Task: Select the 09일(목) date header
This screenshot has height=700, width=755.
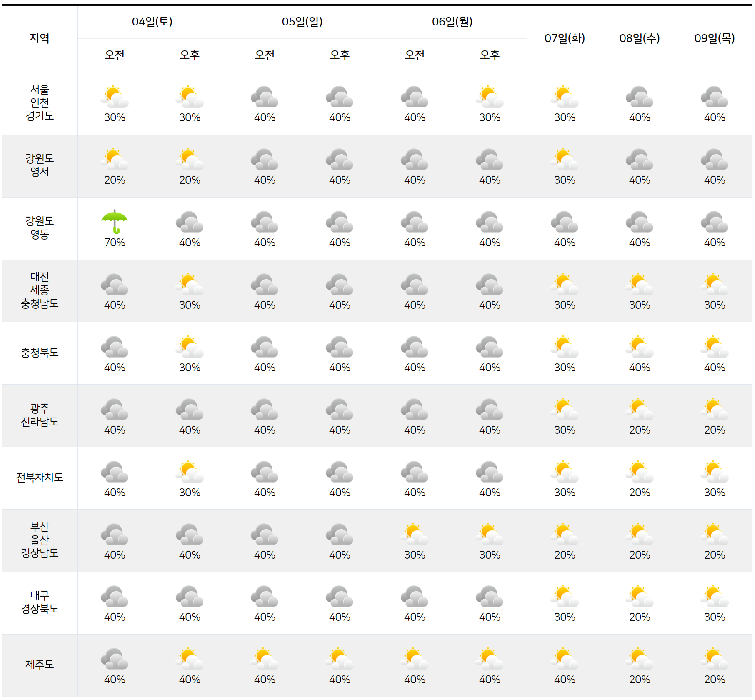Action: point(715,38)
